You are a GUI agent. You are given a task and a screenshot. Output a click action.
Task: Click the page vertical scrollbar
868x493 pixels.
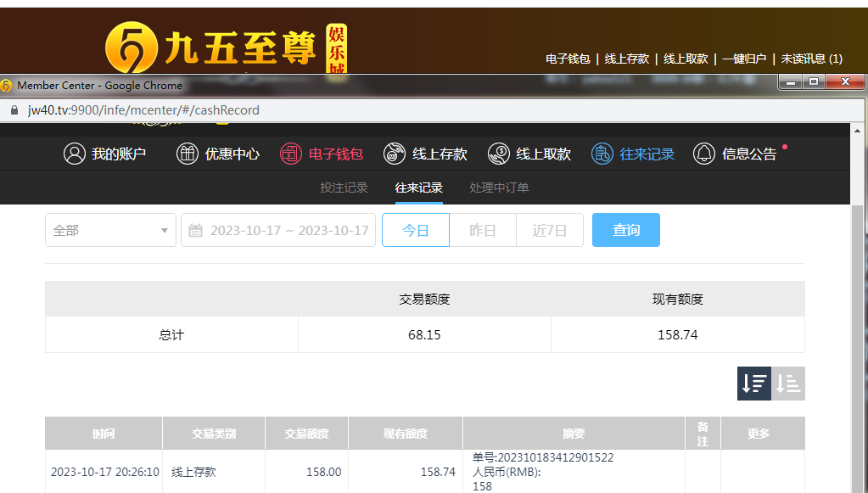858,349
